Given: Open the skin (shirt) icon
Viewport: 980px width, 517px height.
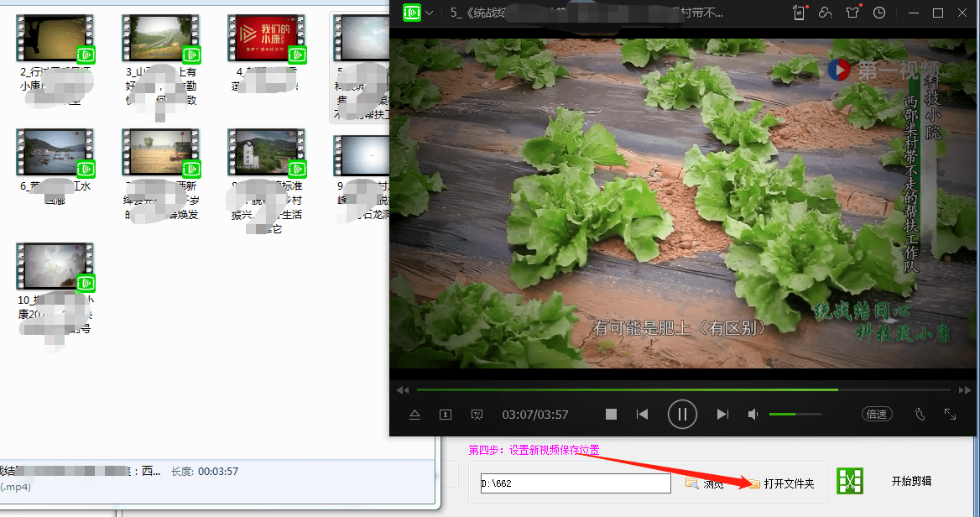Looking at the screenshot, I should coord(852,13).
